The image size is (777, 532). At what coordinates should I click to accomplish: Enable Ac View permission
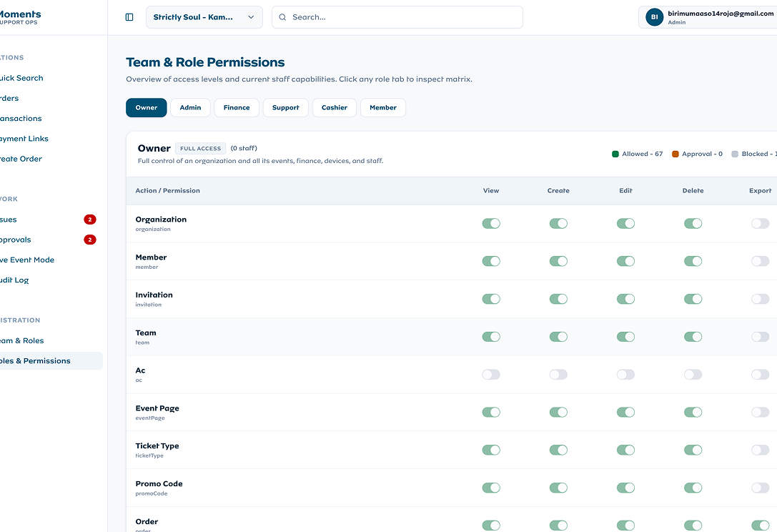coord(491,375)
